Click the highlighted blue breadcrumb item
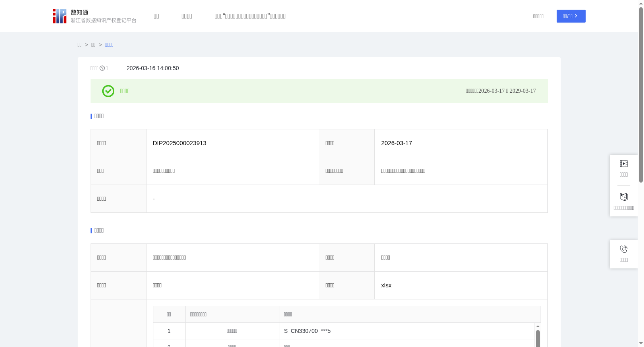The height and width of the screenshot is (347, 644). tap(109, 45)
